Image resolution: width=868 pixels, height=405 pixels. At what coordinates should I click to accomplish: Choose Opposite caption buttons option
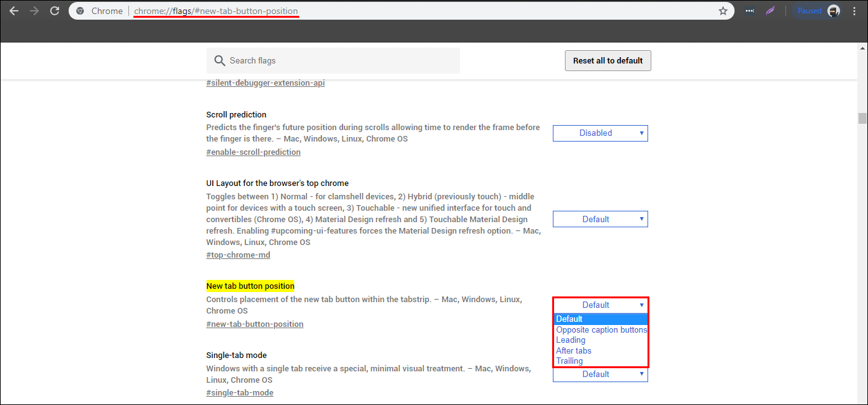[600, 329]
